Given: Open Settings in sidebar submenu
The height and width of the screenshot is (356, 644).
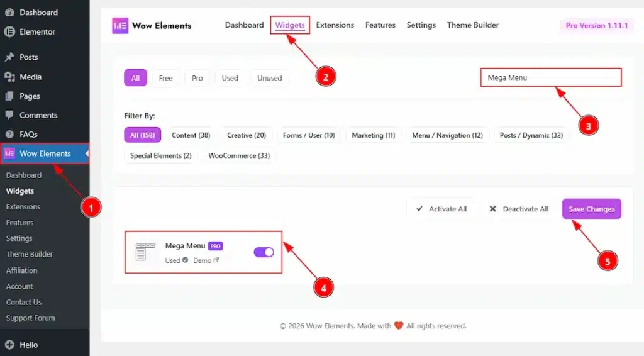Looking at the screenshot, I should [19, 238].
